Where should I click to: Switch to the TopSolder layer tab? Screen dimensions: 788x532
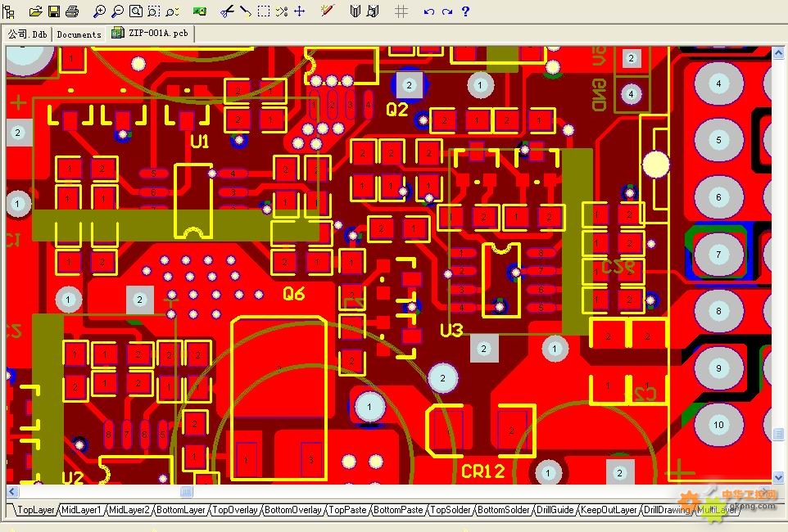click(x=451, y=510)
